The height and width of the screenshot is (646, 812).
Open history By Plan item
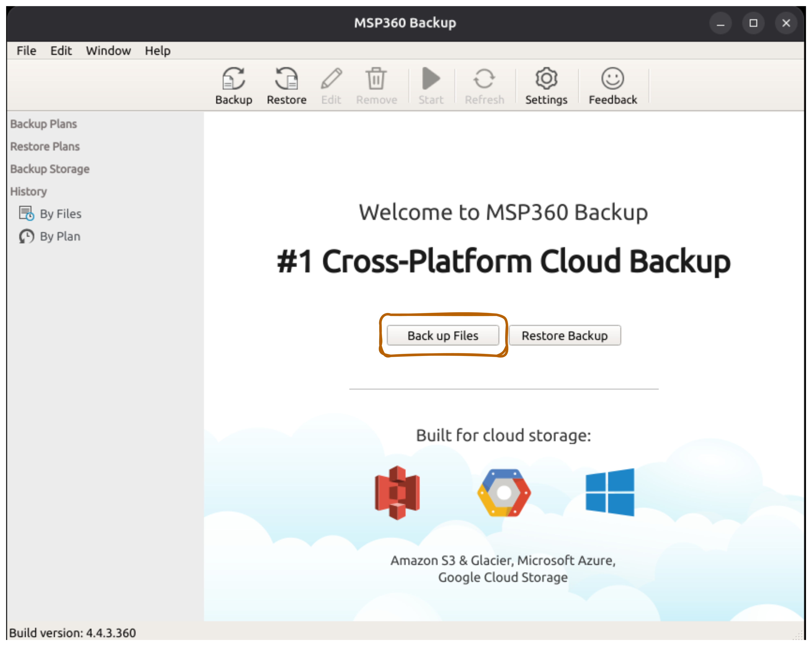60,237
